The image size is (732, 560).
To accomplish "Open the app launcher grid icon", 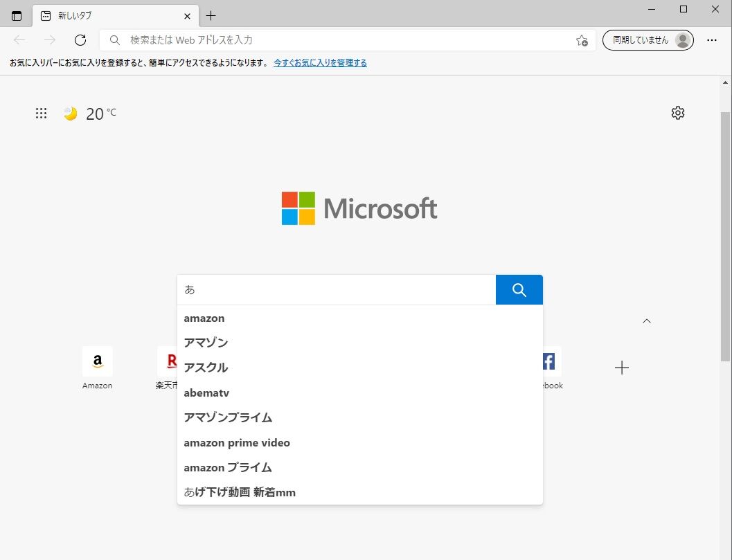I will pos(41,113).
